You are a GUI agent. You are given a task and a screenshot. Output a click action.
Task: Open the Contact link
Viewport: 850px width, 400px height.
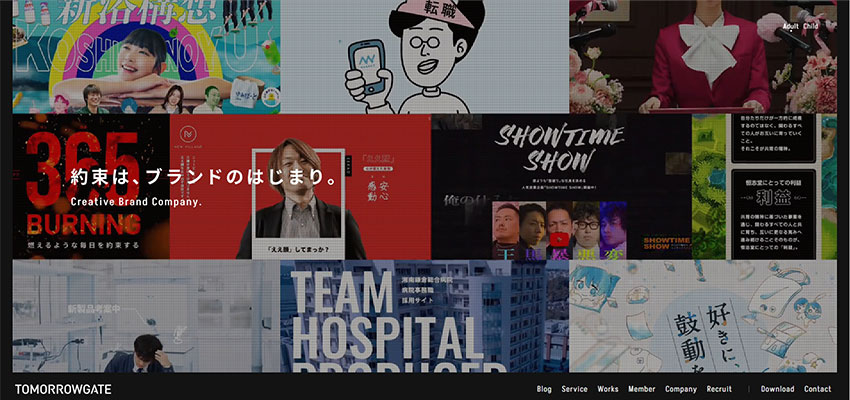pos(817,389)
